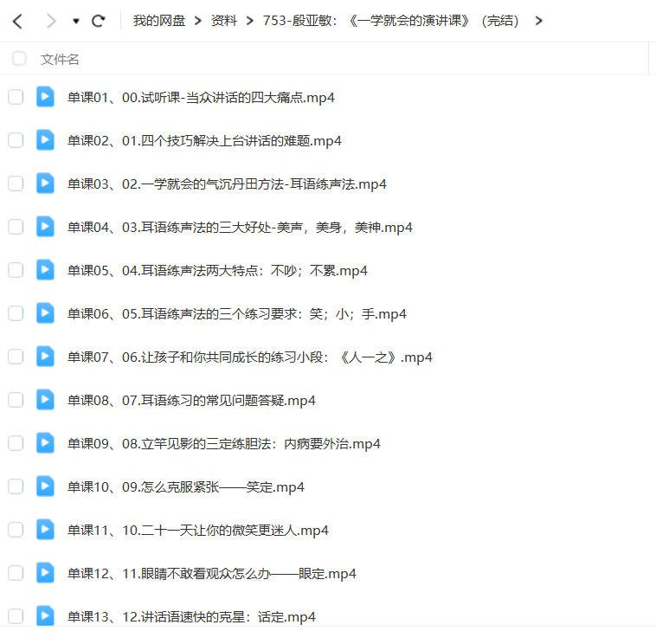656x644 pixels.
Task: Click video icon of 单课03 气沉丹田方法
Action: point(45,183)
